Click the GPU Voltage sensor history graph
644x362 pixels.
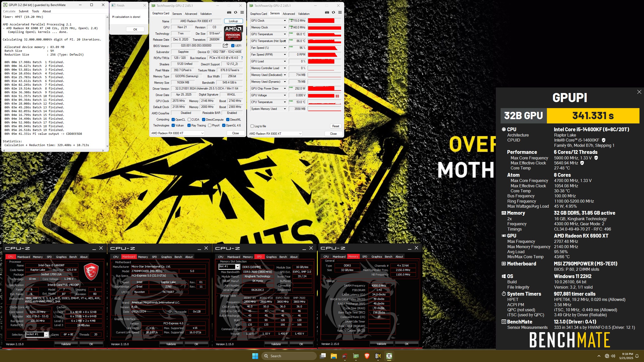coord(325,95)
